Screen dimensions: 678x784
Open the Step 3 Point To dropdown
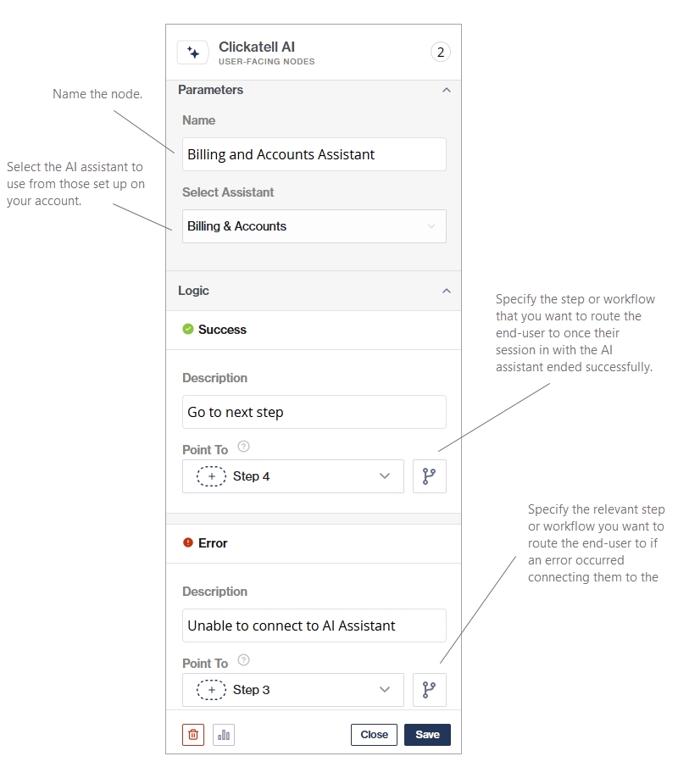pyautogui.click(x=293, y=690)
